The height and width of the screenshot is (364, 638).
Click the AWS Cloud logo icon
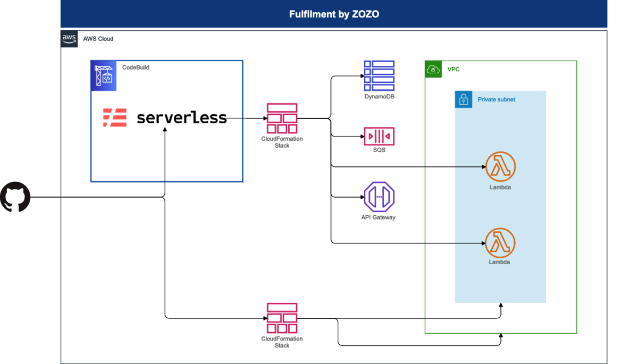point(69,39)
